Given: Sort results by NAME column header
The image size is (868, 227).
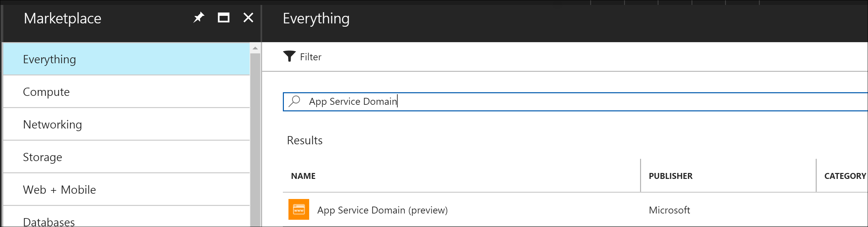Looking at the screenshot, I should 303,176.
